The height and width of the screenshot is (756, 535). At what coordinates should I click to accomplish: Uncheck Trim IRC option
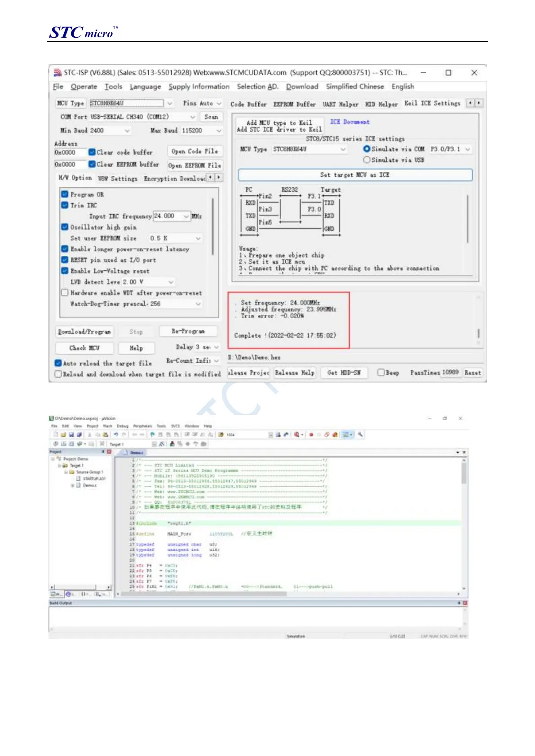point(65,205)
